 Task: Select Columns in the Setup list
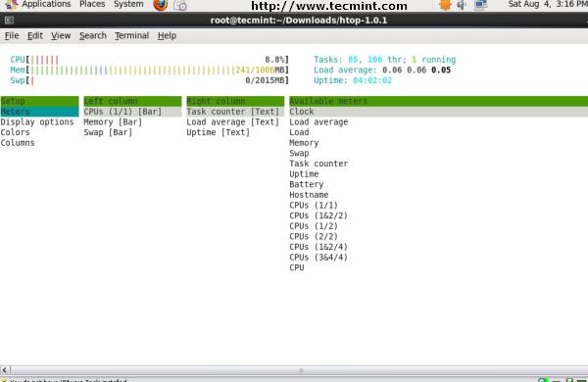(x=18, y=143)
